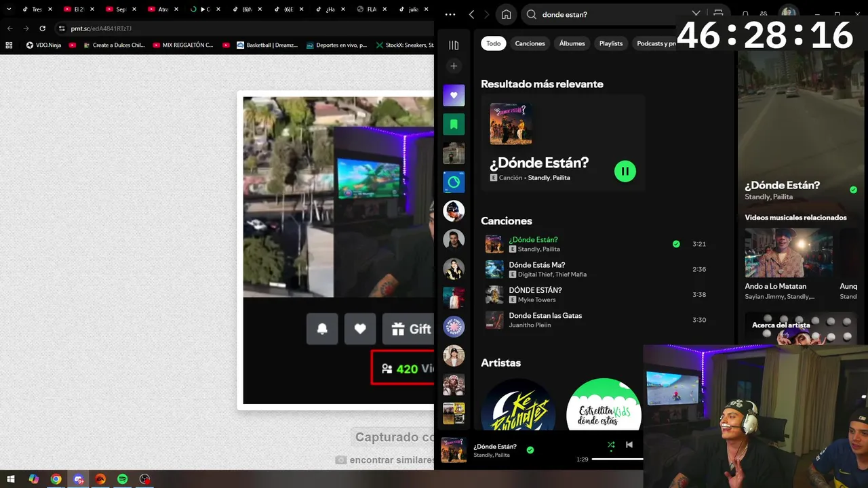Open Digital Thief artist link
Viewport: 868px width, 488px height.
[x=535, y=274]
